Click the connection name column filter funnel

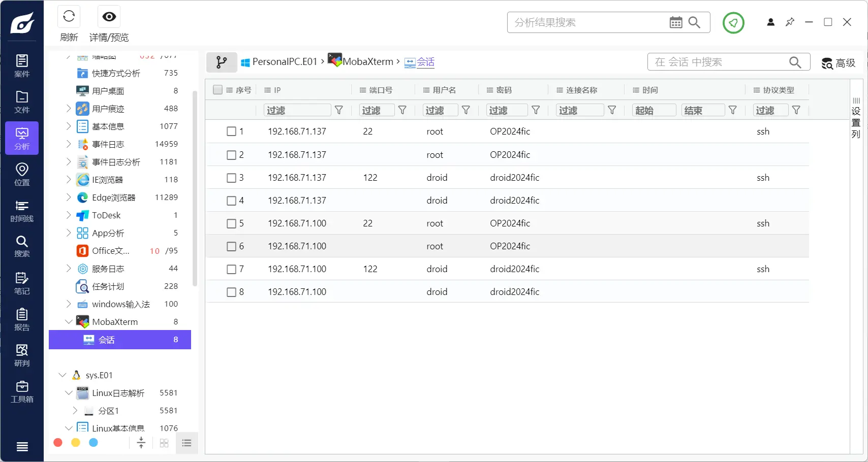click(x=612, y=110)
